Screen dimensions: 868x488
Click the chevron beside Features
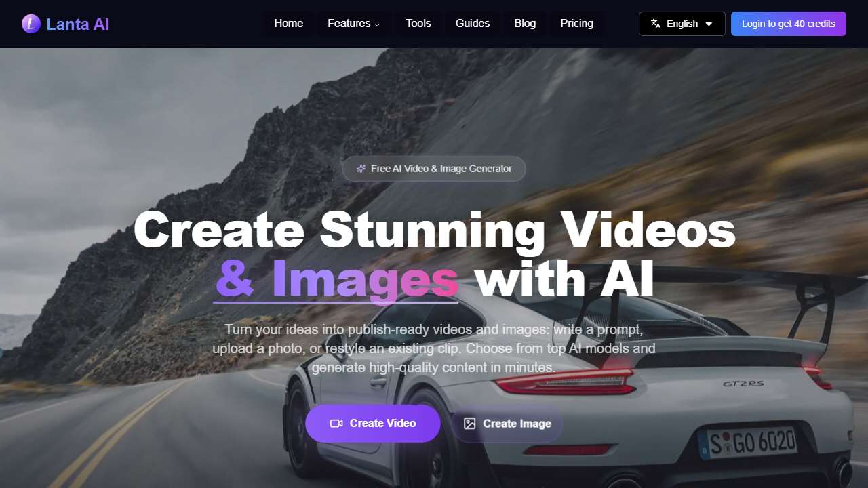(378, 24)
